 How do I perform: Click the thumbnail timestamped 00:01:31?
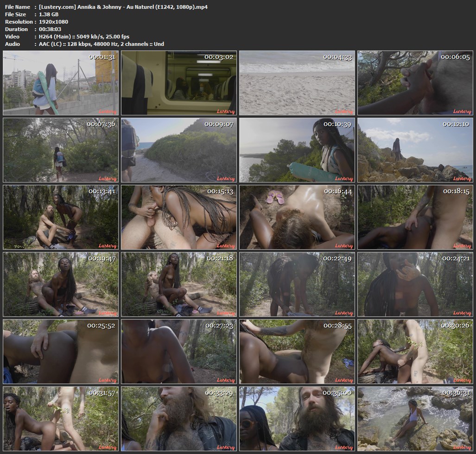pos(61,83)
